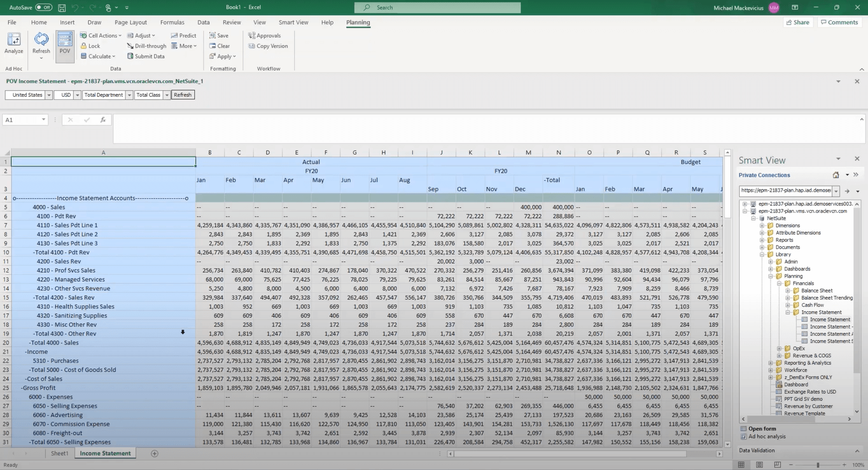Open the Approvals workflow
This screenshot has width=868, height=470.
point(264,36)
